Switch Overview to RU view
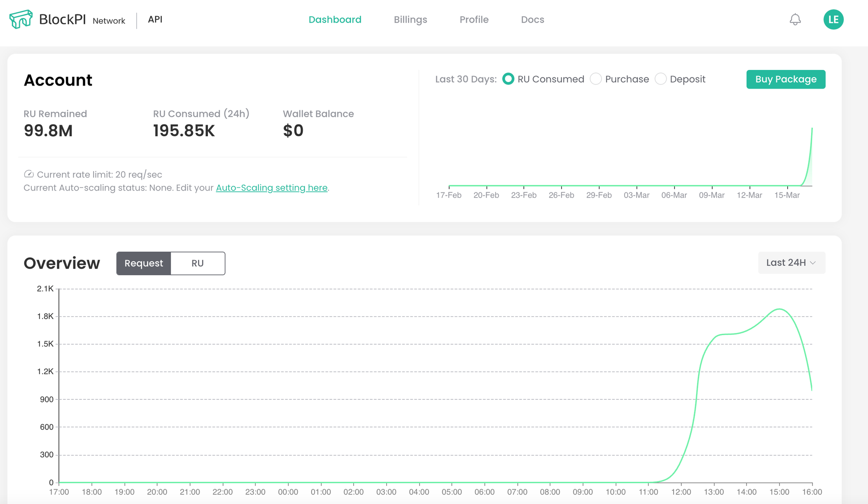Viewport: 868px width, 504px height. (x=197, y=263)
